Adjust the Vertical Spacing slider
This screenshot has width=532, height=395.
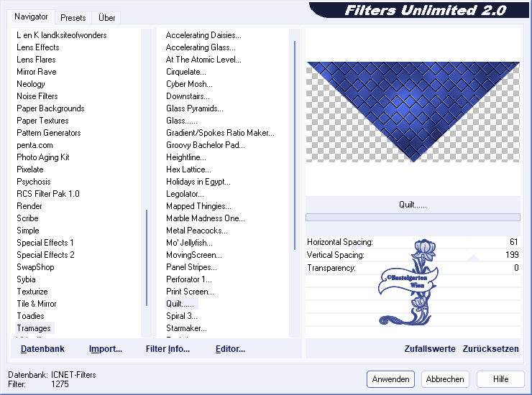pyautogui.click(x=413, y=255)
